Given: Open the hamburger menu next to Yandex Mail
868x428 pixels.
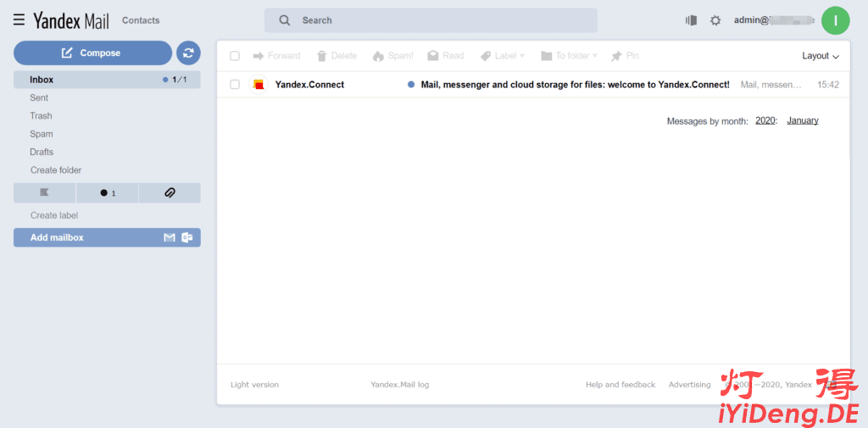Looking at the screenshot, I should (19, 19).
